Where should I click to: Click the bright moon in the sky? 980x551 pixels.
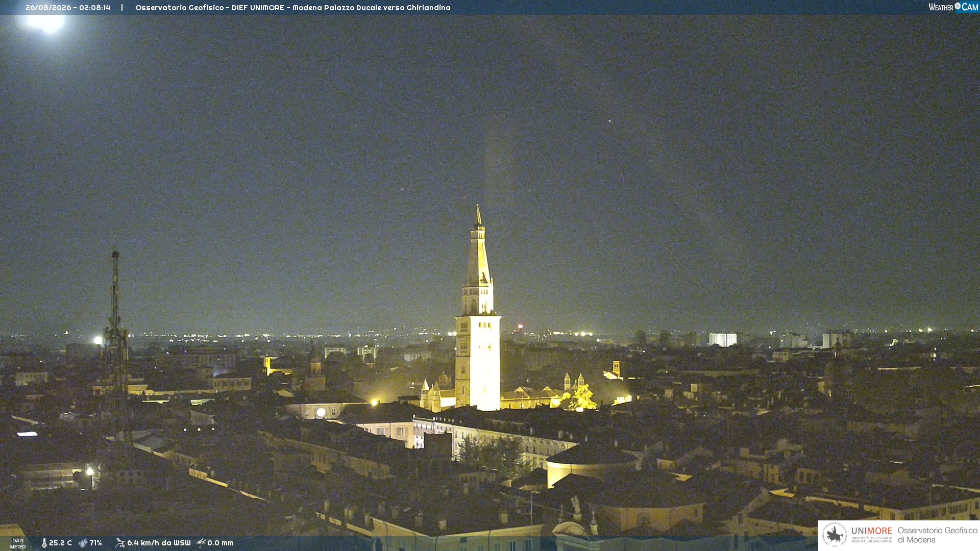[x=46, y=22]
